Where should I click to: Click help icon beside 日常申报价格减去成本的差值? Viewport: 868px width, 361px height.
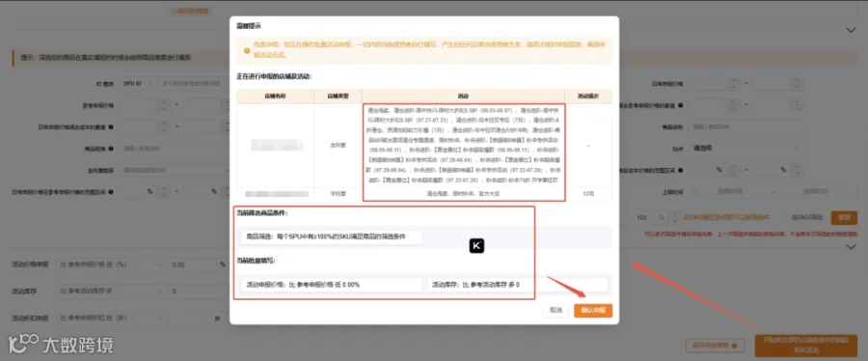(x=111, y=126)
